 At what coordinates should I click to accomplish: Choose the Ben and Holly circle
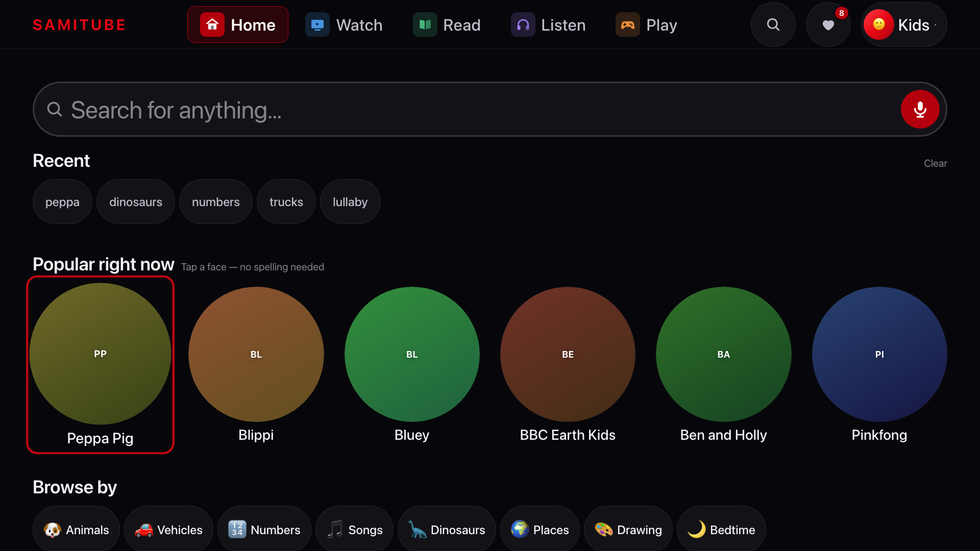[x=724, y=354]
